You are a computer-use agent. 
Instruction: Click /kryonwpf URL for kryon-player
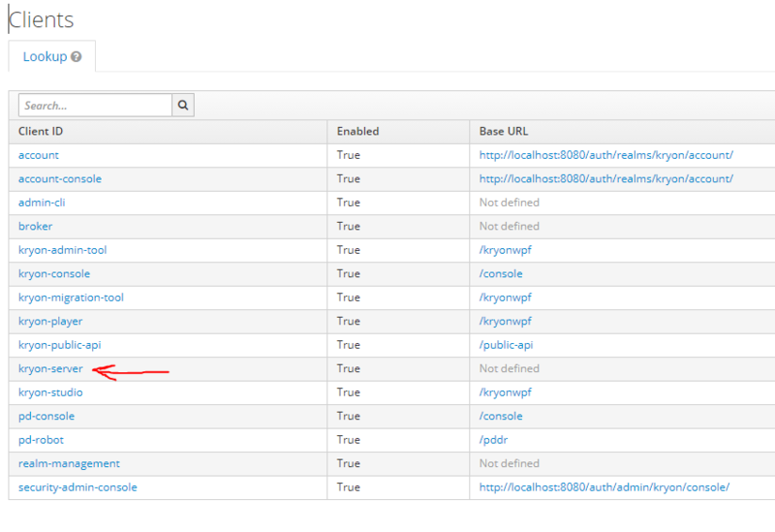(x=505, y=322)
